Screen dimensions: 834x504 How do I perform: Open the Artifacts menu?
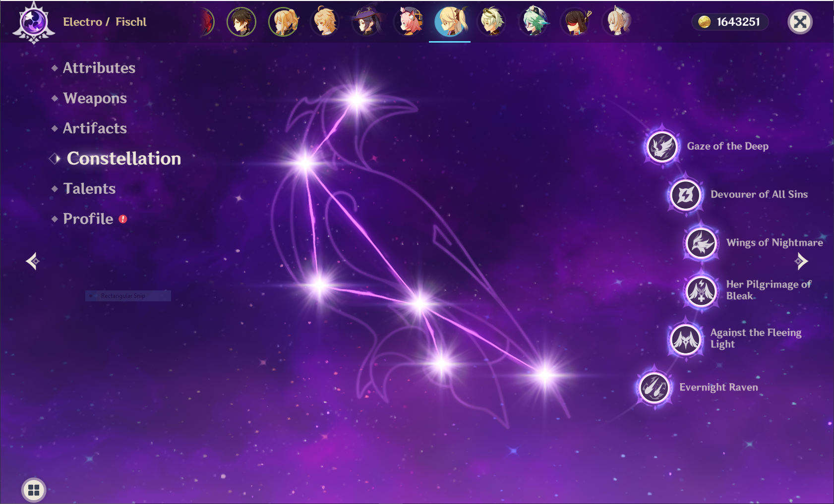(95, 128)
